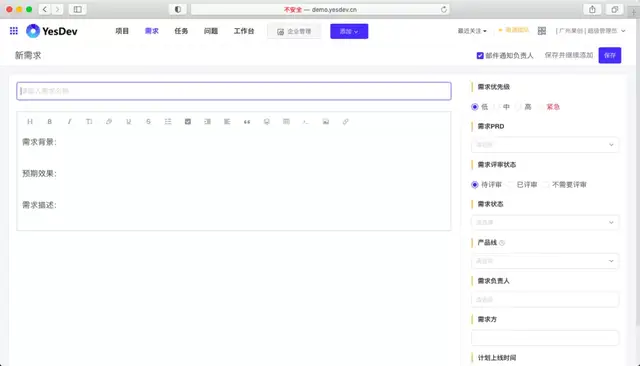
Task: Click the help icon beside 产品线
Action: [502, 243]
